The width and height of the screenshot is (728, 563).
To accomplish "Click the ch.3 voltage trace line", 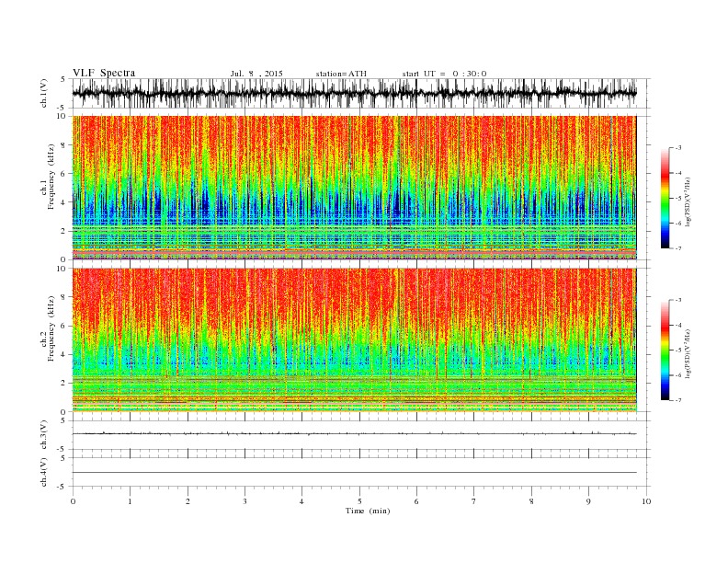I will (x=354, y=433).
